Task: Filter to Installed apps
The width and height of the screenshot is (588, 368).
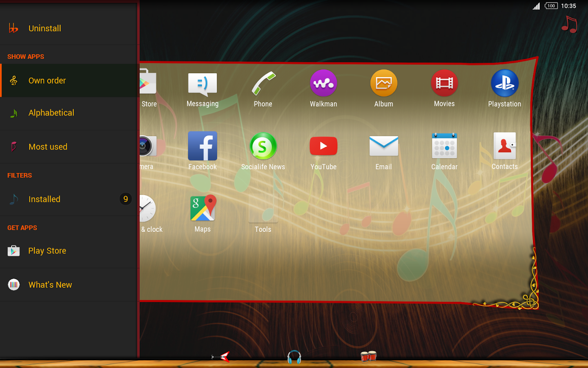Action: [69, 199]
